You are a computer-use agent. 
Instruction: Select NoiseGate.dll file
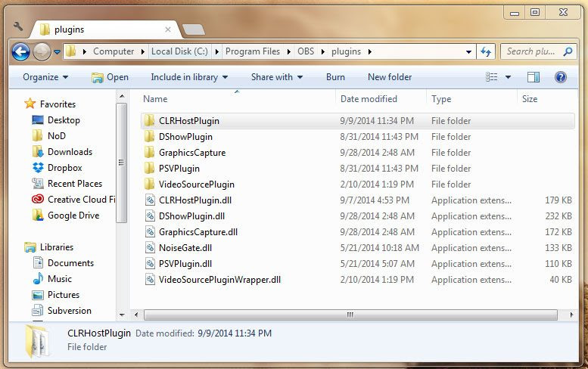click(185, 248)
